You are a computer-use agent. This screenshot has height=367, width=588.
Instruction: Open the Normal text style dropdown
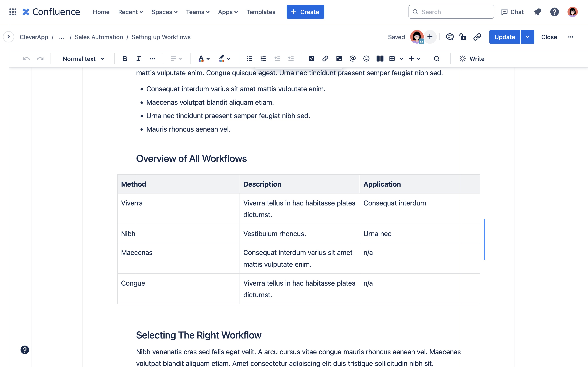click(83, 59)
